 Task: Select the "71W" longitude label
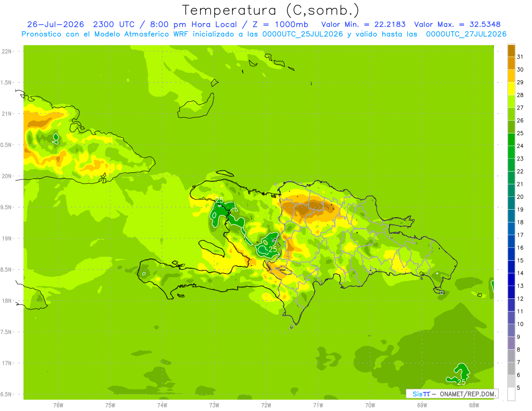318,406
